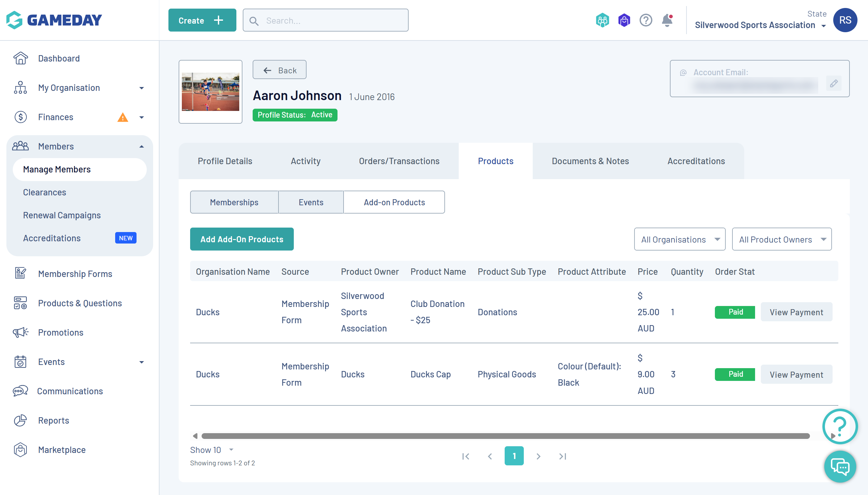Switch to Events sub-tab under Products
Screen dimensions: 868x495
311,202
